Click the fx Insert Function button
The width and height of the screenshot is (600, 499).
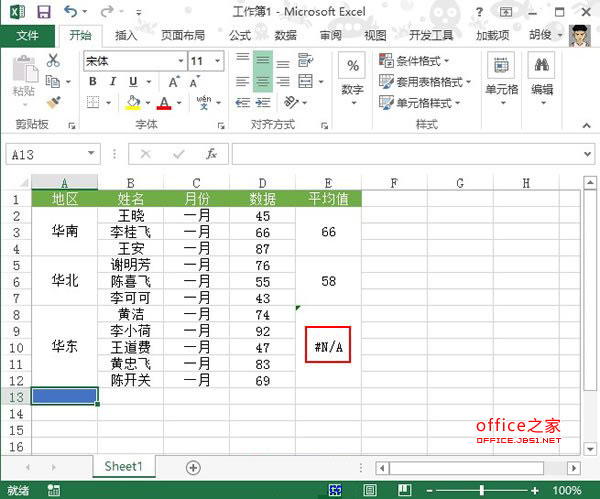coord(212,154)
